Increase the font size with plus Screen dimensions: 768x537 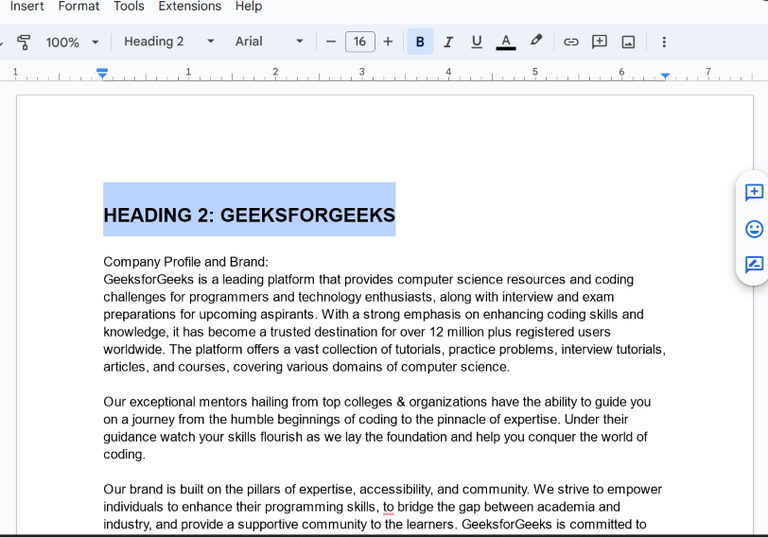[x=388, y=42]
